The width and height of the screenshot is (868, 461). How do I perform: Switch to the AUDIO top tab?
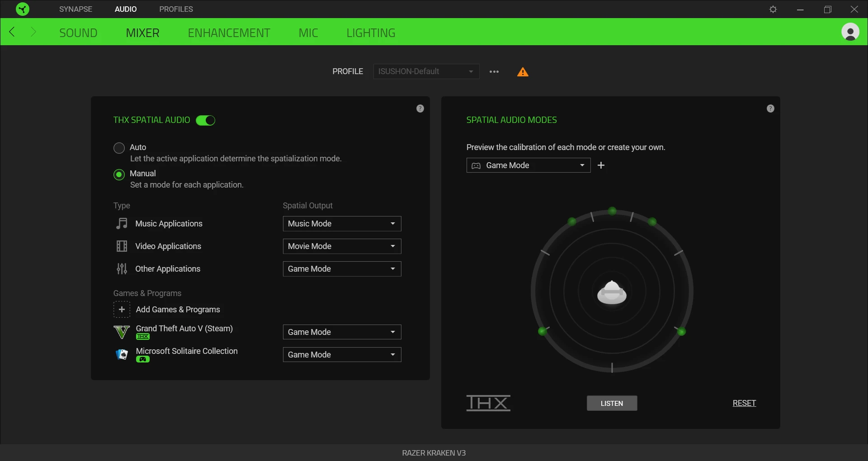(x=126, y=9)
